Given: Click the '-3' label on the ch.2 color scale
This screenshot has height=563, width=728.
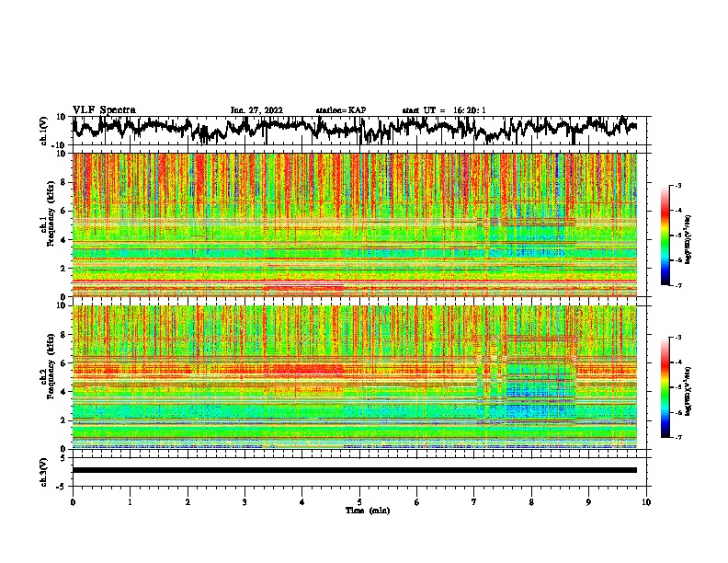Looking at the screenshot, I should click(x=678, y=338).
